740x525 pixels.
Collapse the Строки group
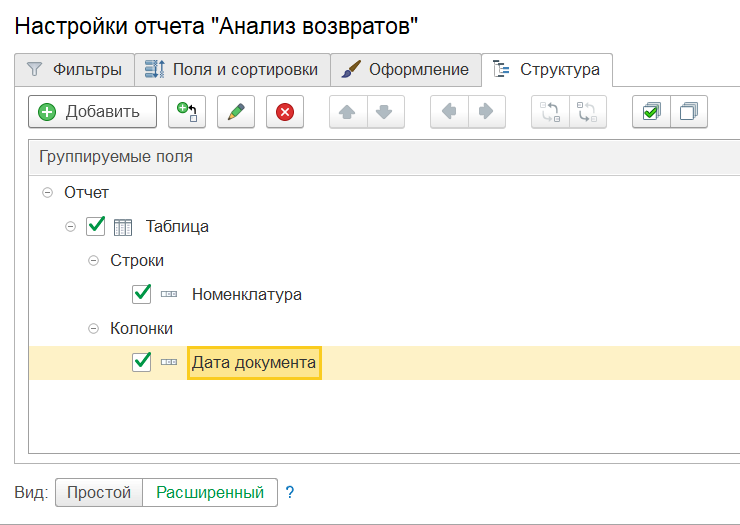pyautogui.click(x=93, y=260)
